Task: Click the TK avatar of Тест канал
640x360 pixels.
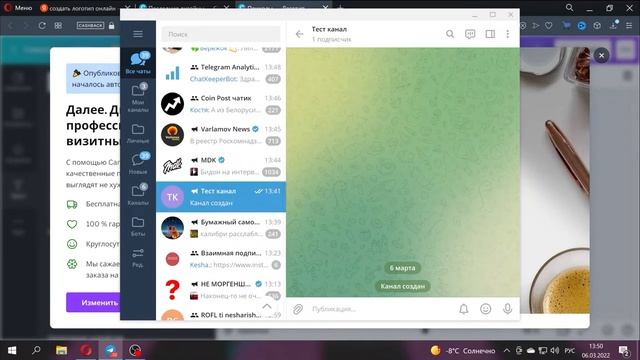Action: (172, 197)
